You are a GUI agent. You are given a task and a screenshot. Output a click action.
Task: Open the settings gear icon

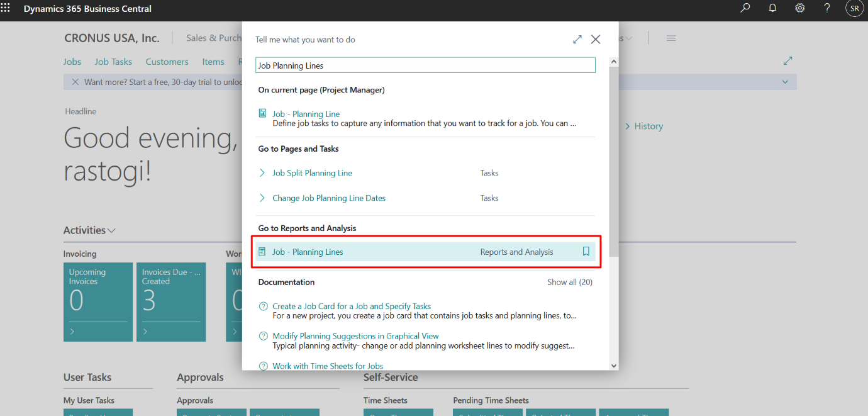tap(799, 9)
